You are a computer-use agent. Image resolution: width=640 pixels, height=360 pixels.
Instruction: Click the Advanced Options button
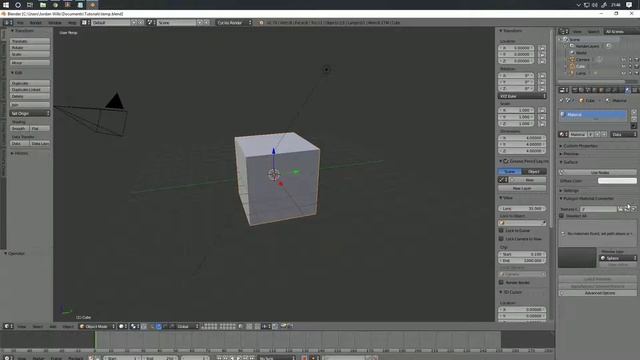coord(598,293)
